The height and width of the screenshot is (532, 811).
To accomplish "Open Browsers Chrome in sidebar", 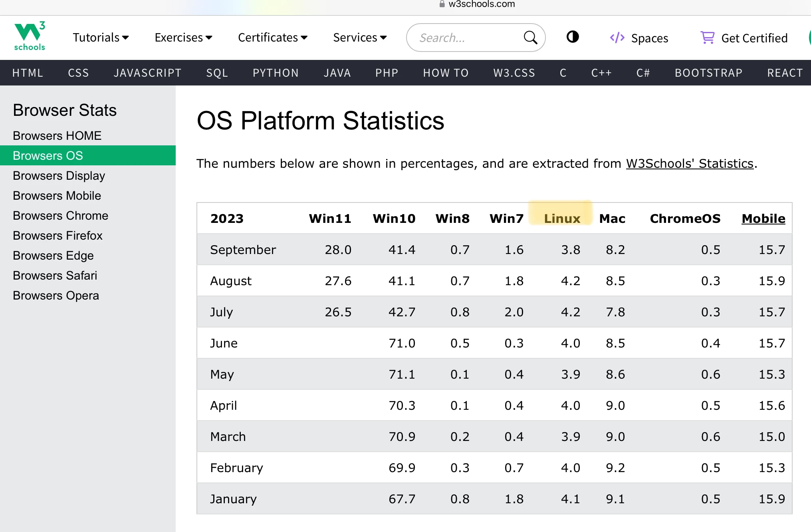I will [60, 216].
